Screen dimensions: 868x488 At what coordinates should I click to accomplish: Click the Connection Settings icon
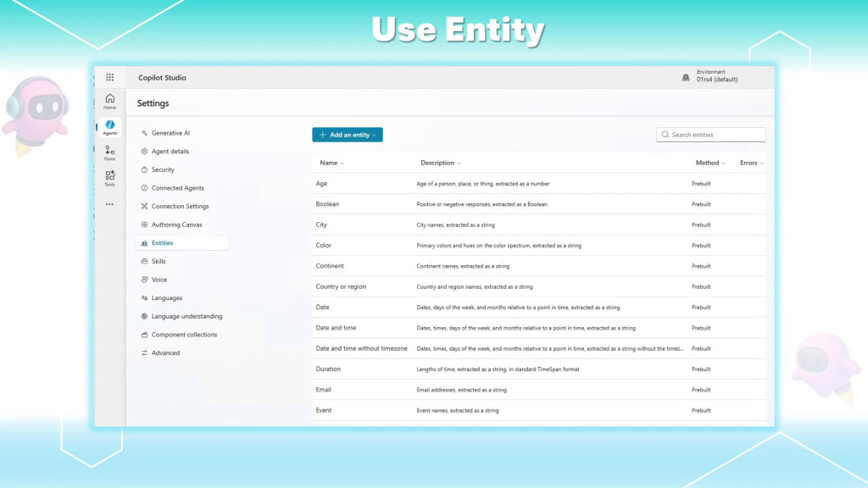tap(144, 206)
